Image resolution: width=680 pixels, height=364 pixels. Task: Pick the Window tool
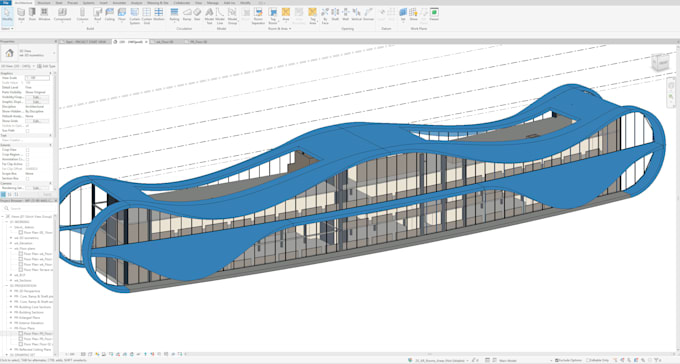pyautogui.click(x=44, y=14)
